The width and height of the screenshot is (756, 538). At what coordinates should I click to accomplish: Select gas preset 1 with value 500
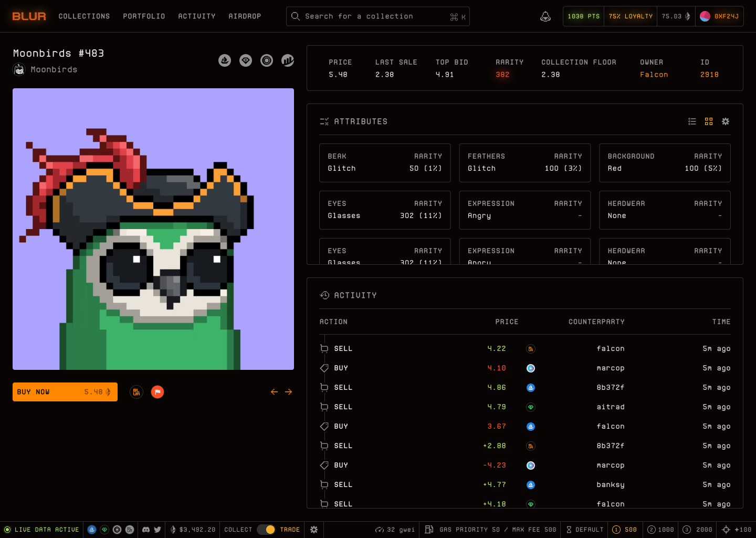625,530
